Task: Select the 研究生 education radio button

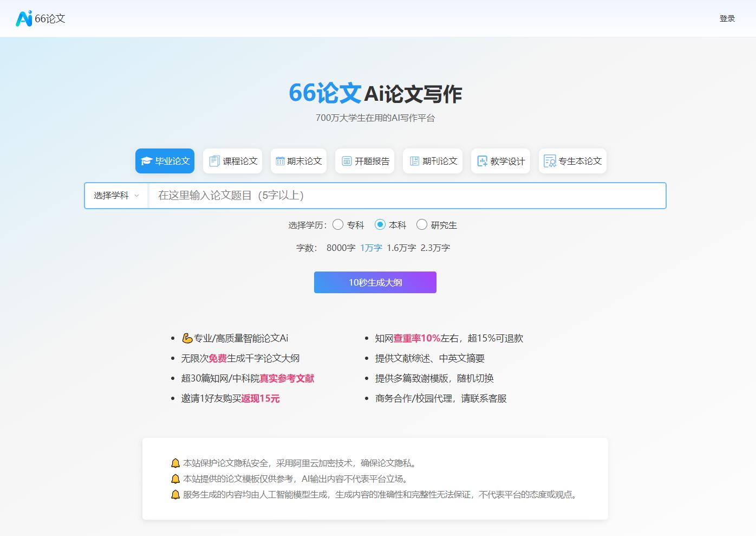Action: click(422, 224)
